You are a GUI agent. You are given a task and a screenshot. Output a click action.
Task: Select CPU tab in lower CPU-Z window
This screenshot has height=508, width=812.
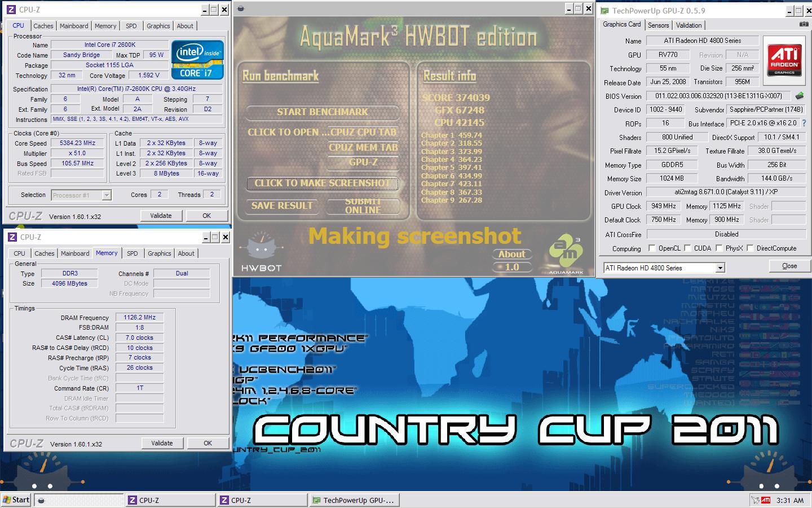(x=19, y=253)
